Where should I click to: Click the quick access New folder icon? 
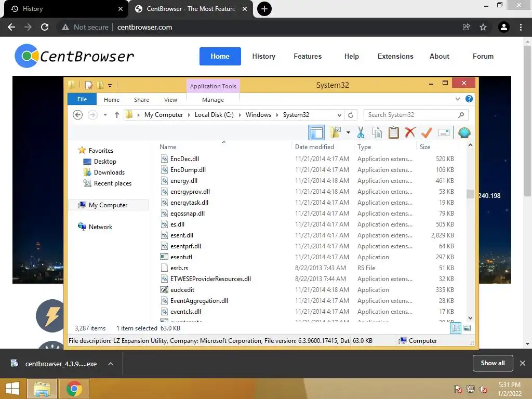click(100, 85)
